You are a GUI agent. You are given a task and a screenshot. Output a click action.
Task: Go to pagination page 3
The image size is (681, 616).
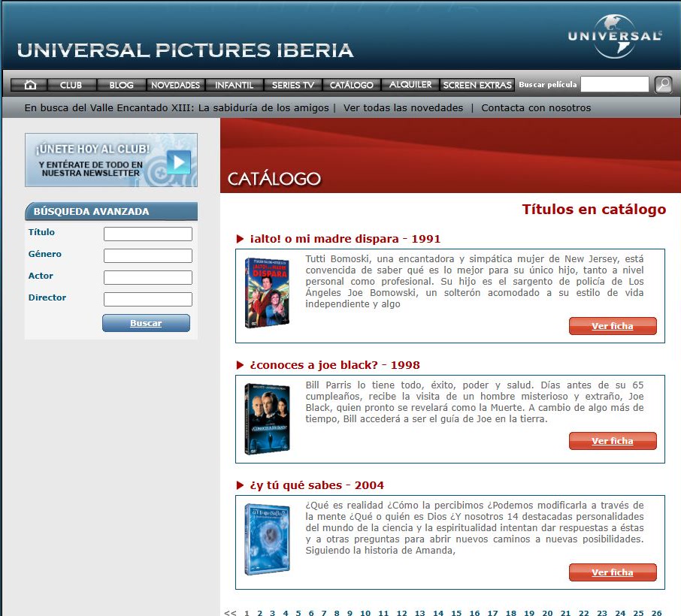click(272, 613)
